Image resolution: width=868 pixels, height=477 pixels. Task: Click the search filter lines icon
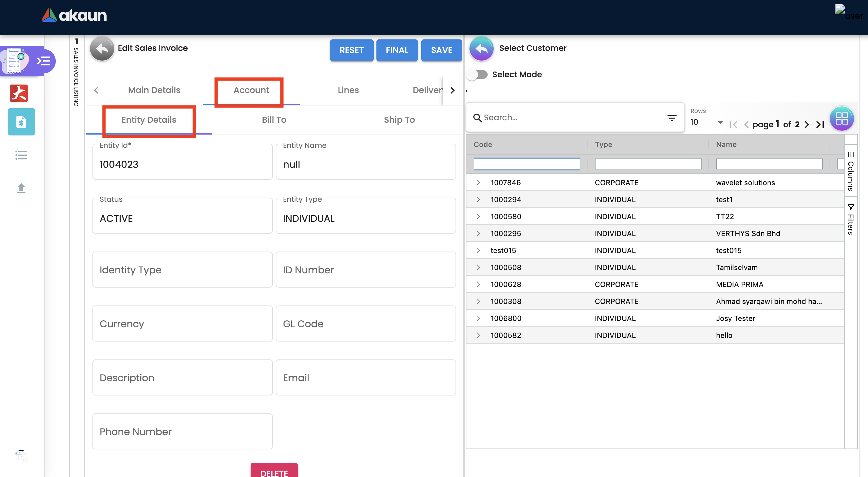coord(672,118)
